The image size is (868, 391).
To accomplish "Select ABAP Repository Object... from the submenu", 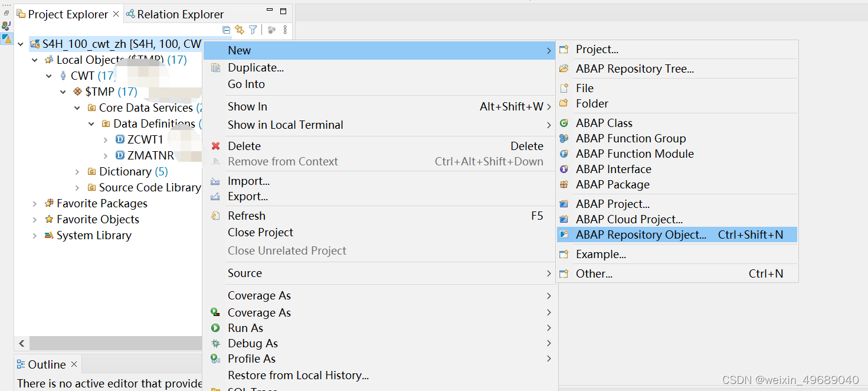I will coord(643,234).
